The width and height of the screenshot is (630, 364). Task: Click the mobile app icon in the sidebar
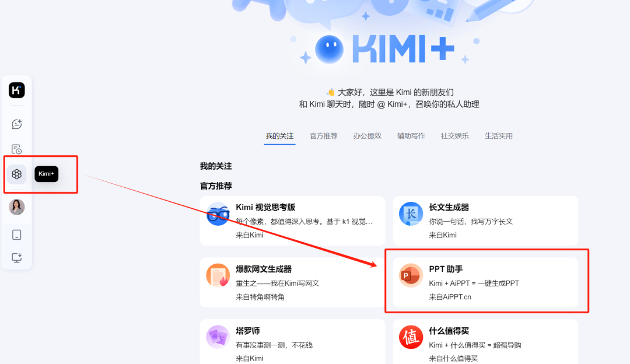[x=16, y=235]
